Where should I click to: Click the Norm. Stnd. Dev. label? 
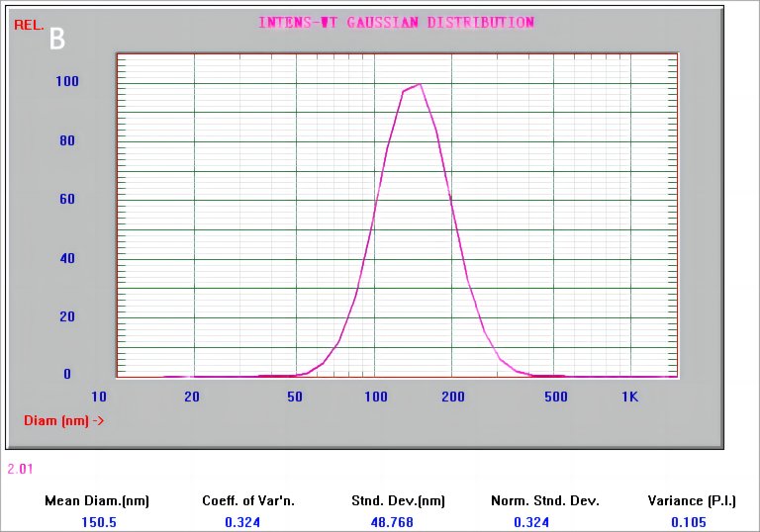click(x=545, y=500)
